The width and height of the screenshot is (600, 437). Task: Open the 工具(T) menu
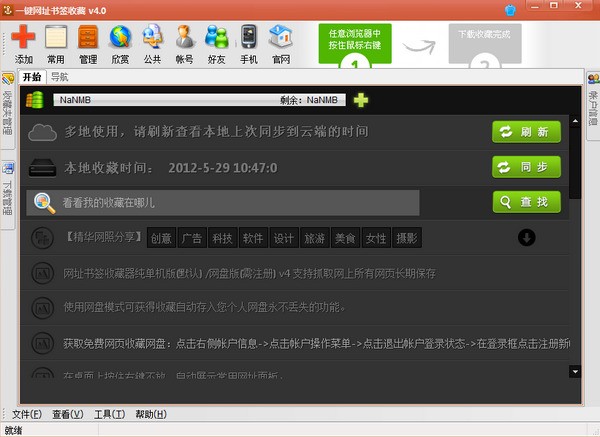coord(109,414)
